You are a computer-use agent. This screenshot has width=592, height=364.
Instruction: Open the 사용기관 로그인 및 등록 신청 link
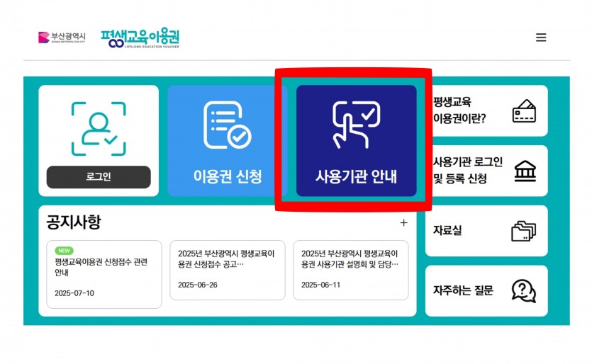(x=486, y=171)
